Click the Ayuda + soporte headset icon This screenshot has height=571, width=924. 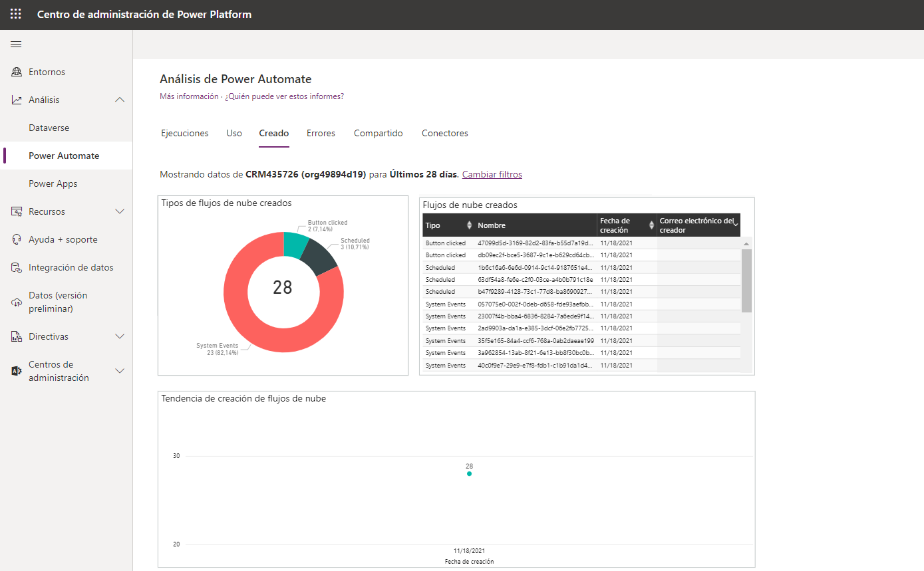[x=17, y=239]
